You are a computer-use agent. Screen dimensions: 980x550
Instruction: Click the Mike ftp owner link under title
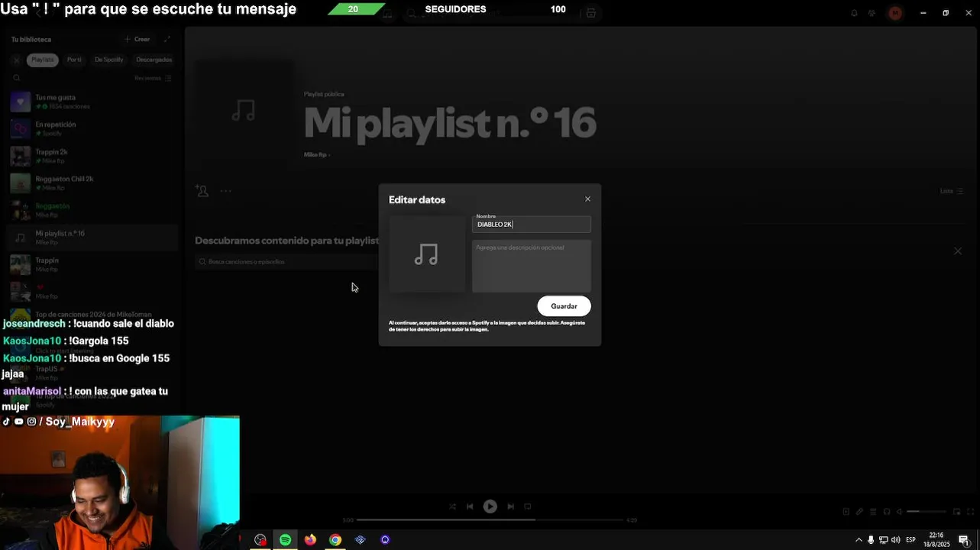pyautogui.click(x=315, y=154)
